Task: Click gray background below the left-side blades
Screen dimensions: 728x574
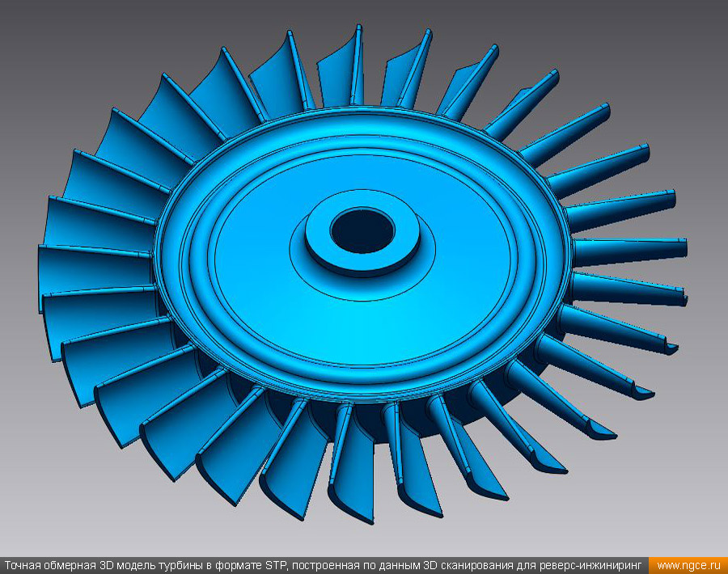Action: coord(65,485)
